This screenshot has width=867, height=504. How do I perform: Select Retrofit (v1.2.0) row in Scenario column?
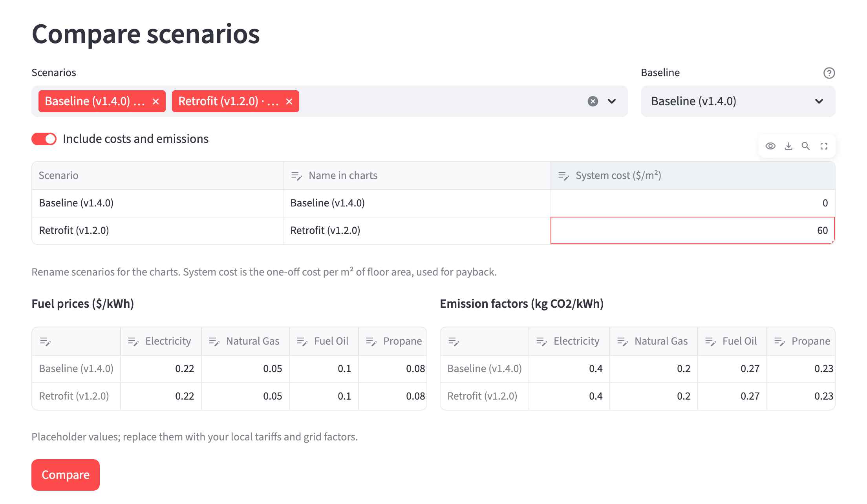[158, 230]
